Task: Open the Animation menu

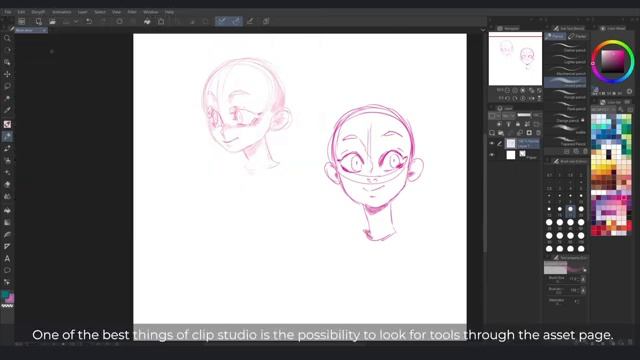Action: [x=62, y=12]
